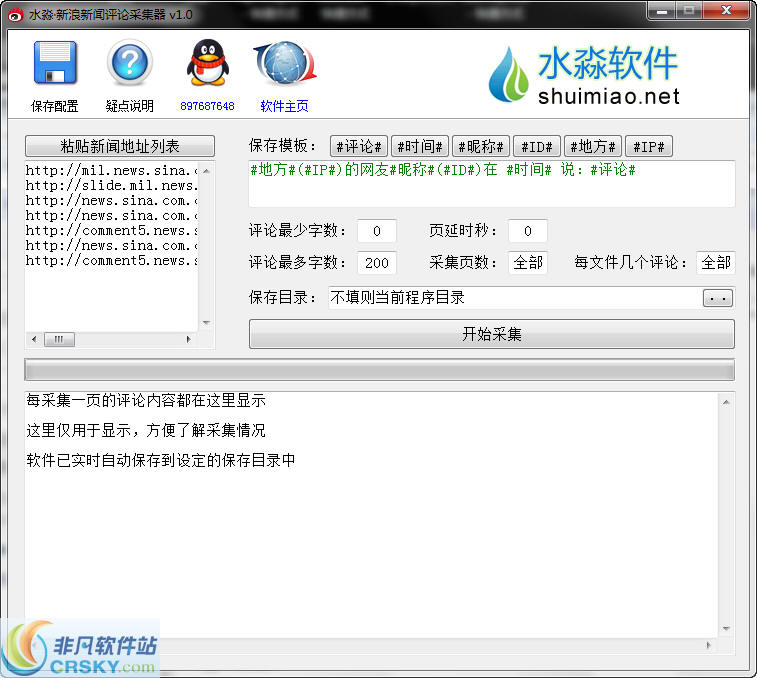Click the floppy disk save configuration icon
The height and width of the screenshot is (678, 757).
pos(55,63)
